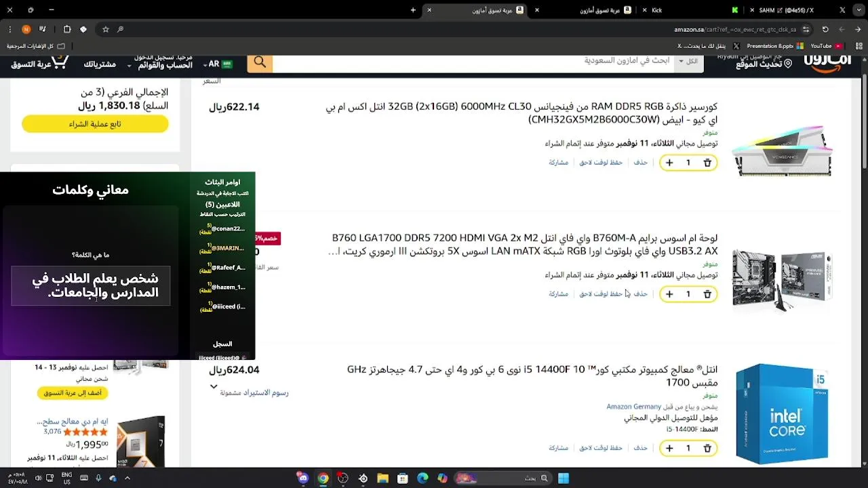This screenshot has width=868, height=488.
Task: Click the orange Amazon search magnifier button
Action: [x=260, y=63]
